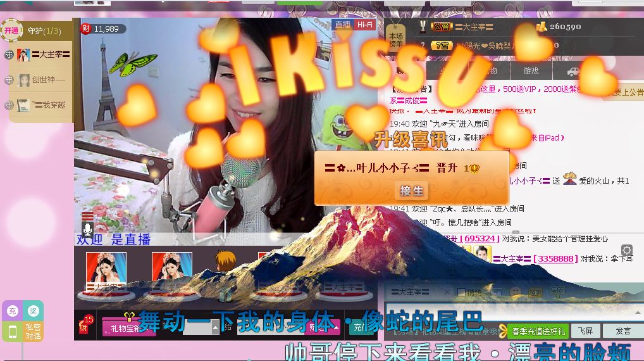Click avatar thumbnail before 大主宰 chat message
This screenshot has width=644, height=361.
tap(482, 254)
